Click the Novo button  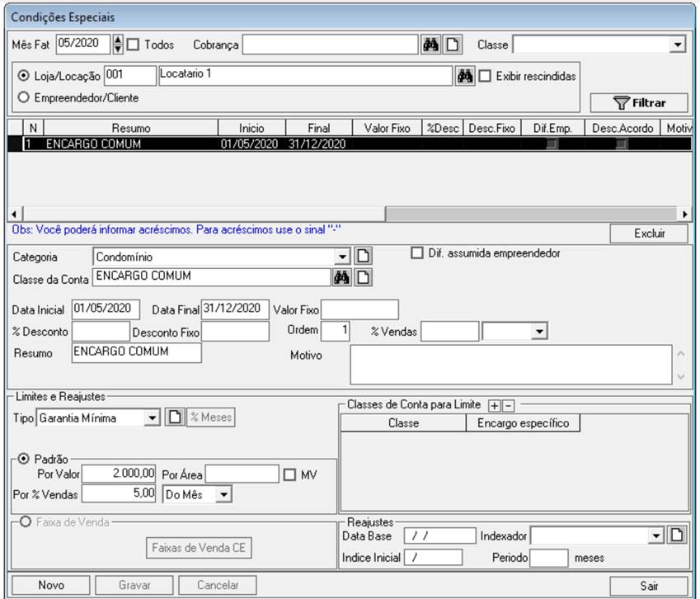pyautogui.click(x=51, y=585)
